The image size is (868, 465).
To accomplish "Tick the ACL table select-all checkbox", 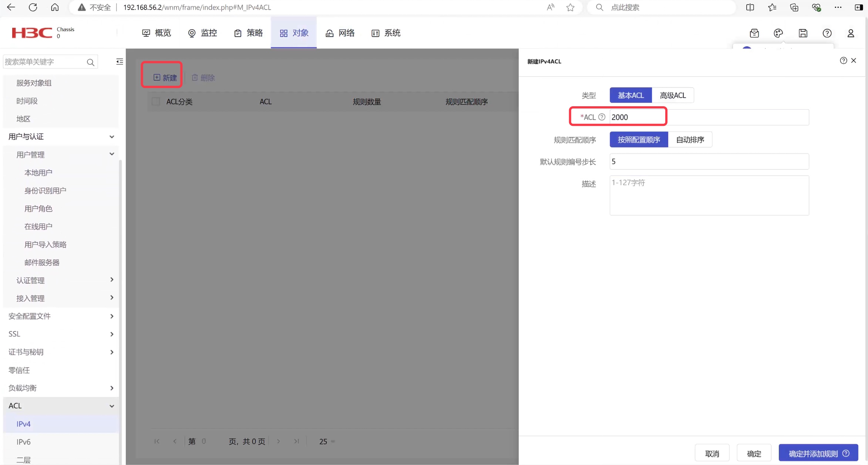I will (x=156, y=101).
